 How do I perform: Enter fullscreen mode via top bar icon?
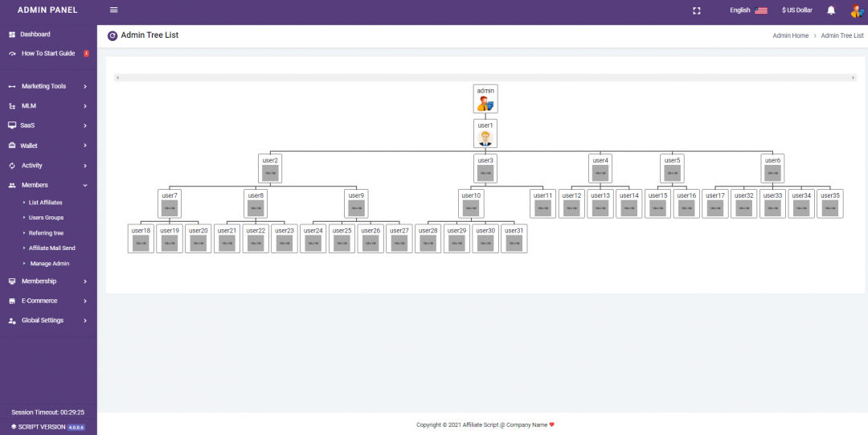coord(696,10)
